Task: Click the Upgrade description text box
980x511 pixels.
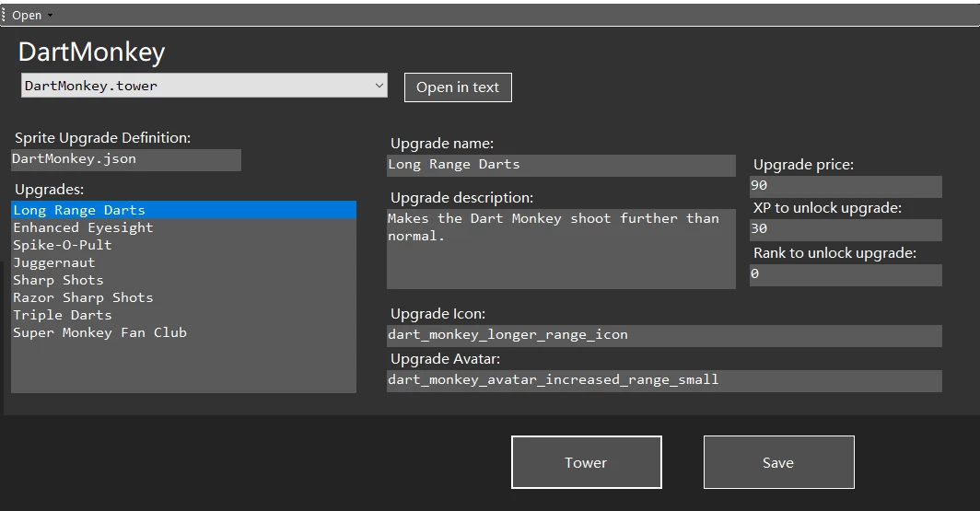Action: pyautogui.click(x=561, y=249)
